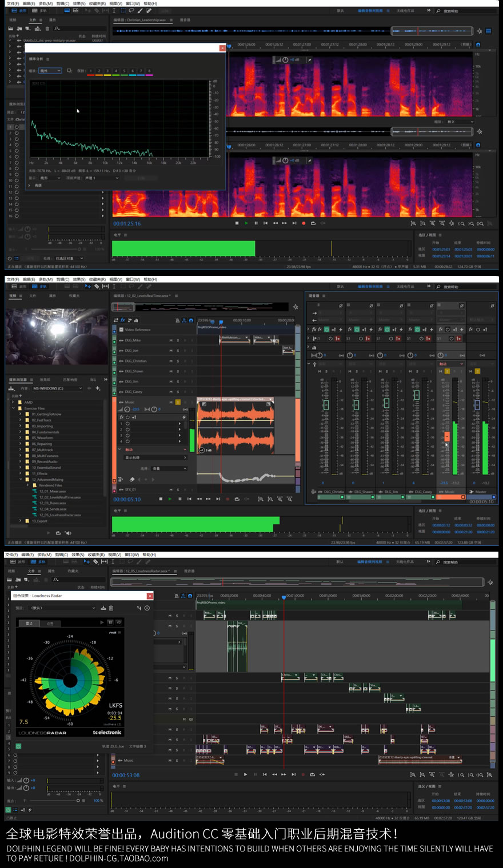Show FX controls in multitrack editor toolbar
Viewport: 503px width, 868px height.
(122, 320)
